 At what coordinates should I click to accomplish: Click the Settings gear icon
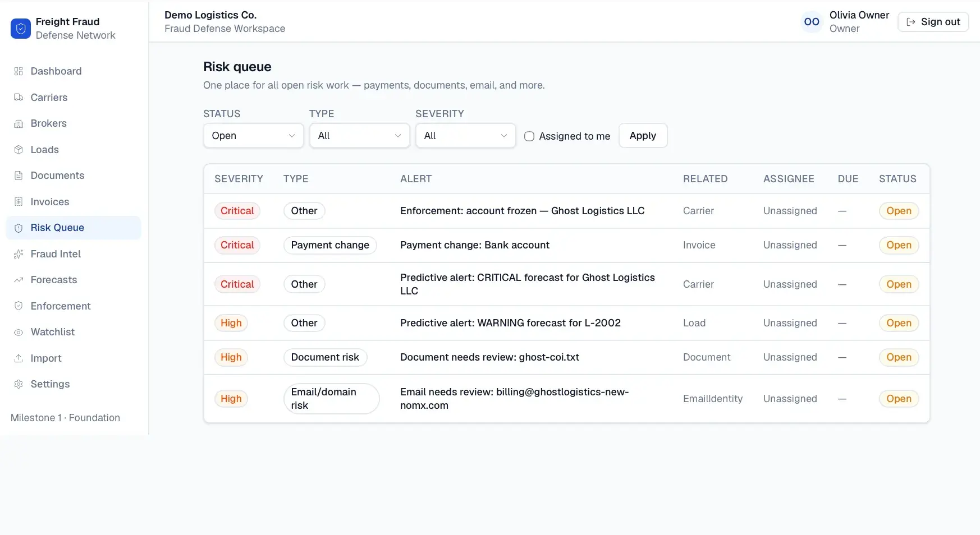pyautogui.click(x=19, y=384)
